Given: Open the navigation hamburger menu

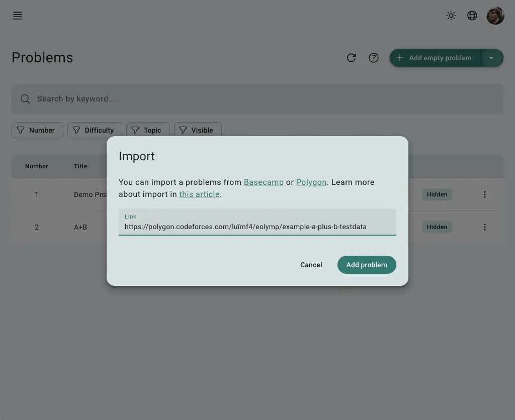Looking at the screenshot, I should coord(17,15).
